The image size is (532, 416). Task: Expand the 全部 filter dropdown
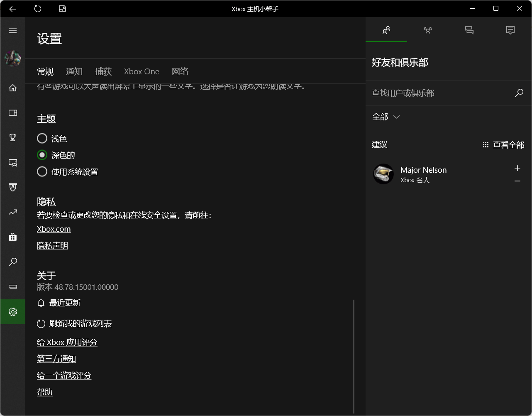coord(386,117)
